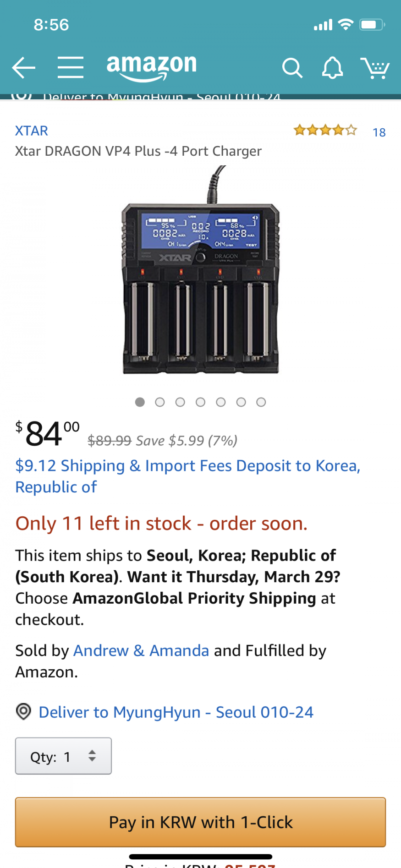The height and width of the screenshot is (868, 401).
Task: Open the 18 reviews count
Action: [379, 132]
